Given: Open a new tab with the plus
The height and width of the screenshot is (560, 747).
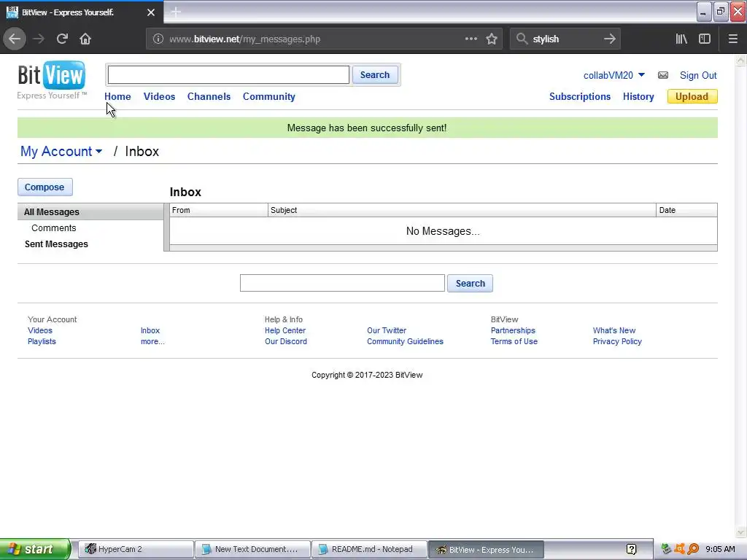Looking at the screenshot, I should tap(175, 12).
